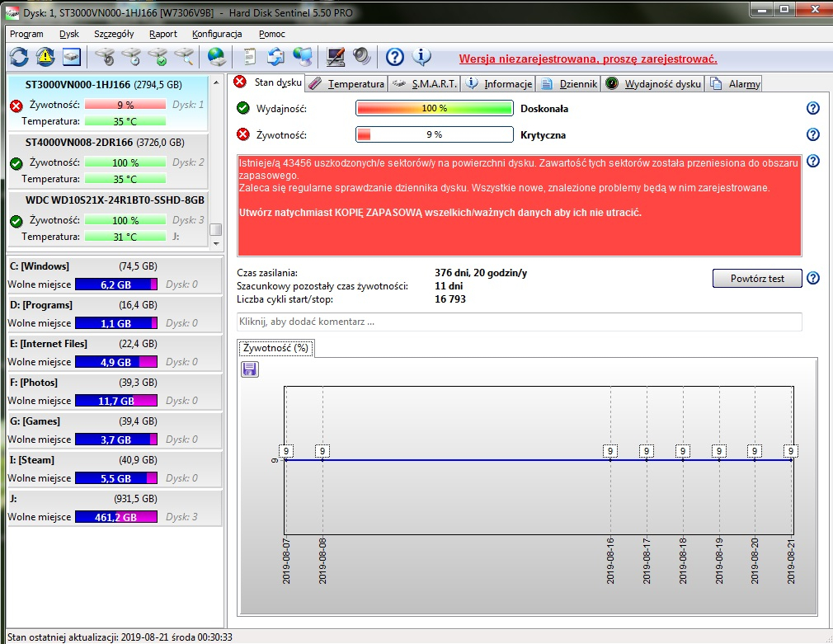This screenshot has height=644, width=833.
Task: Select disk ST3000VN000-1HJ166 in the list
Action: coord(107,103)
